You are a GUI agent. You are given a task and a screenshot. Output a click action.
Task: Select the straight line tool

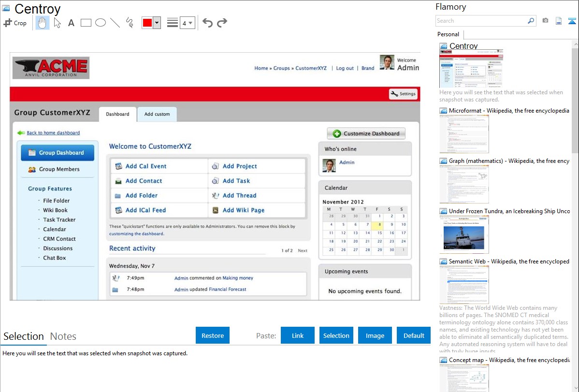115,23
